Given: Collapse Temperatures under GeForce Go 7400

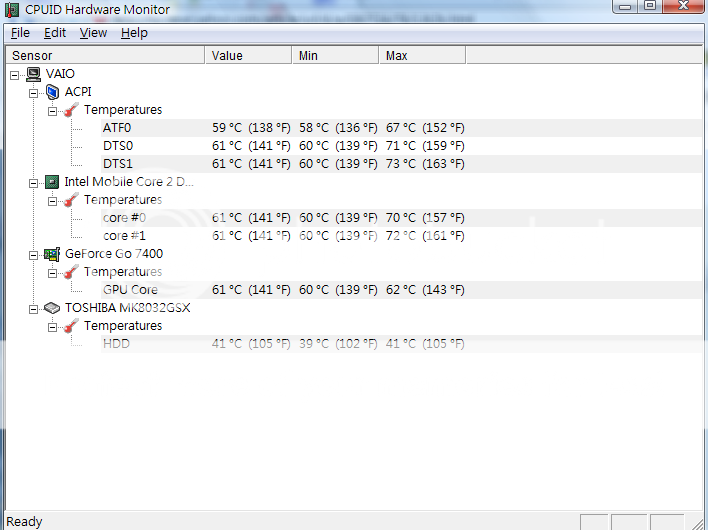Looking at the screenshot, I should [52, 273].
